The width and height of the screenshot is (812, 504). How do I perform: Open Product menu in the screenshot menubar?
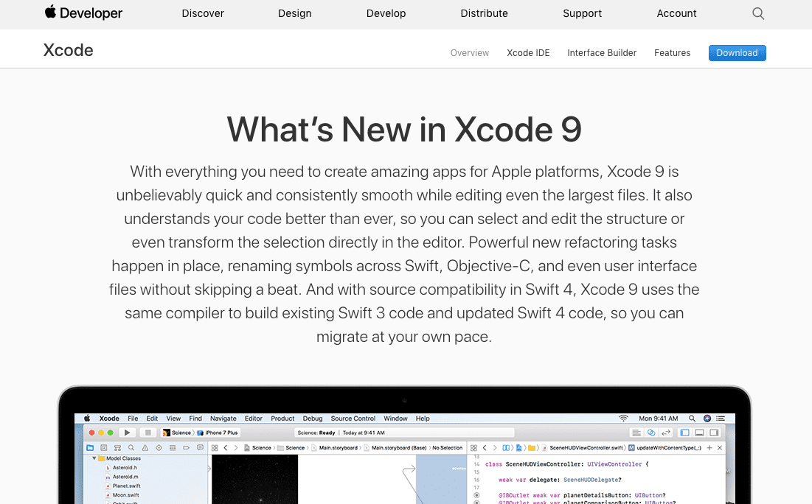pos(282,418)
